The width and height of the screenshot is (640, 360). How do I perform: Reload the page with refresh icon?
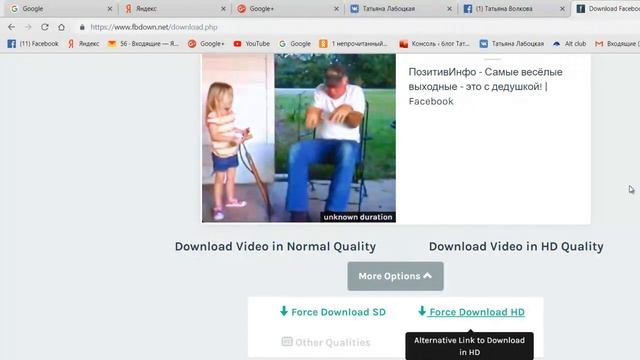click(x=44, y=27)
